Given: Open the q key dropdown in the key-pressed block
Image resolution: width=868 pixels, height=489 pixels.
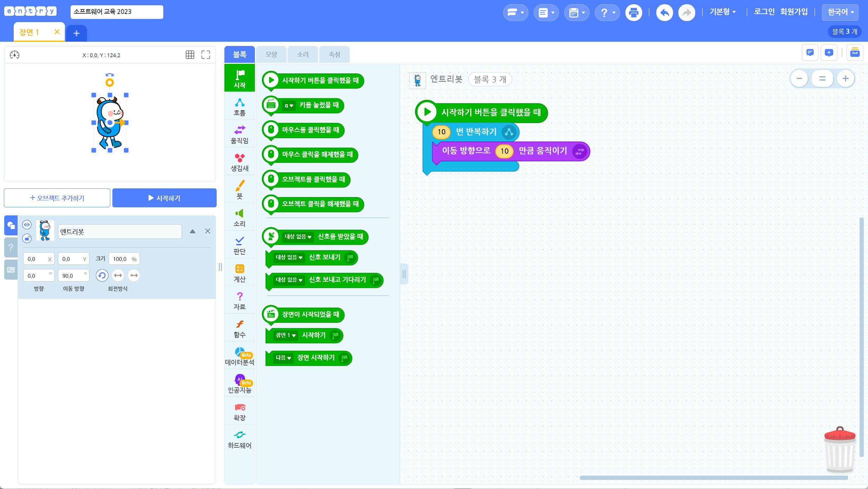Looking at the screenshot, I should tap(289, 105).
